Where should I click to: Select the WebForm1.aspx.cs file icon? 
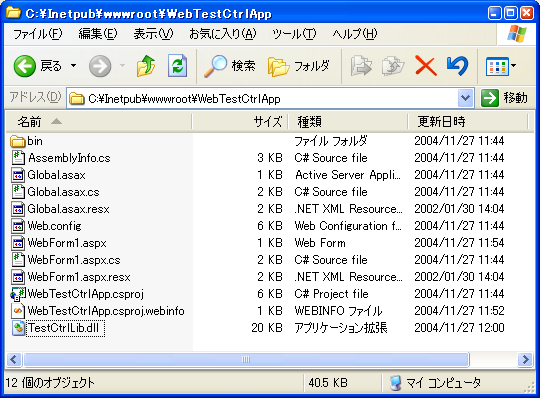pos(18,260)
